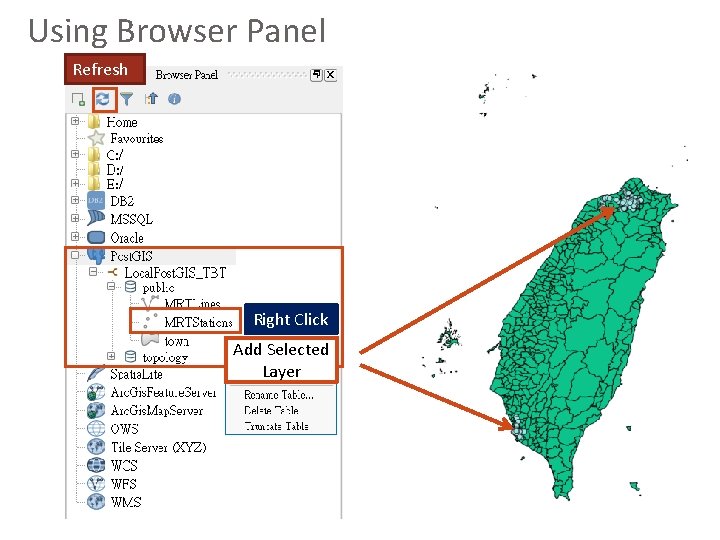The height and width of the screenshot is (540, 720).
Task: Click the Home folder icon
Action: (x=94, y=122)
